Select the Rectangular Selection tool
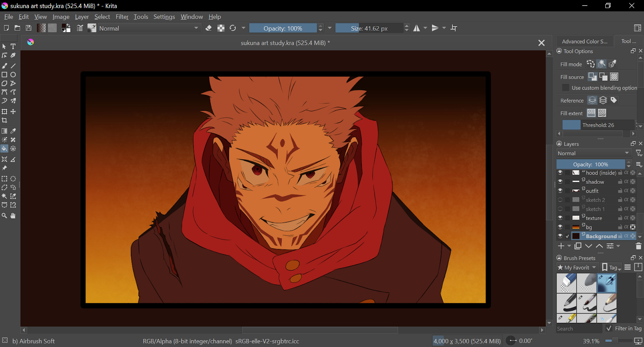The image size is (644, 347). (4, 179)
